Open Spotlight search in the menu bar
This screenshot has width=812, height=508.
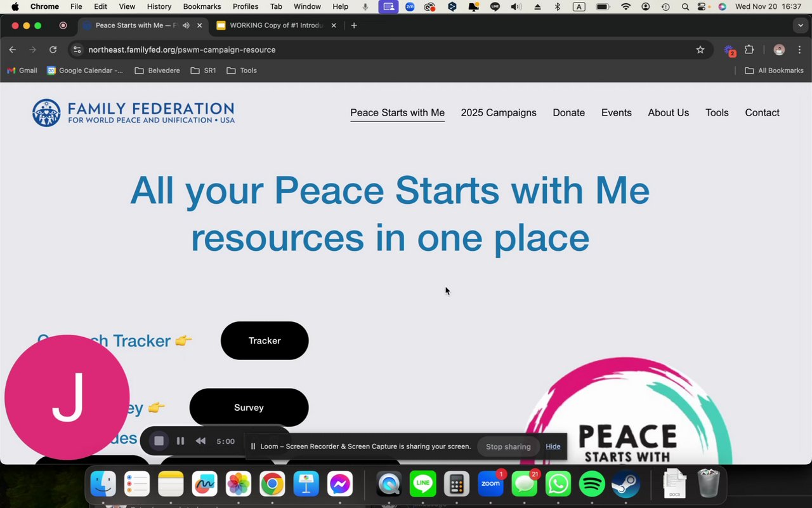(x=685, y=6)
